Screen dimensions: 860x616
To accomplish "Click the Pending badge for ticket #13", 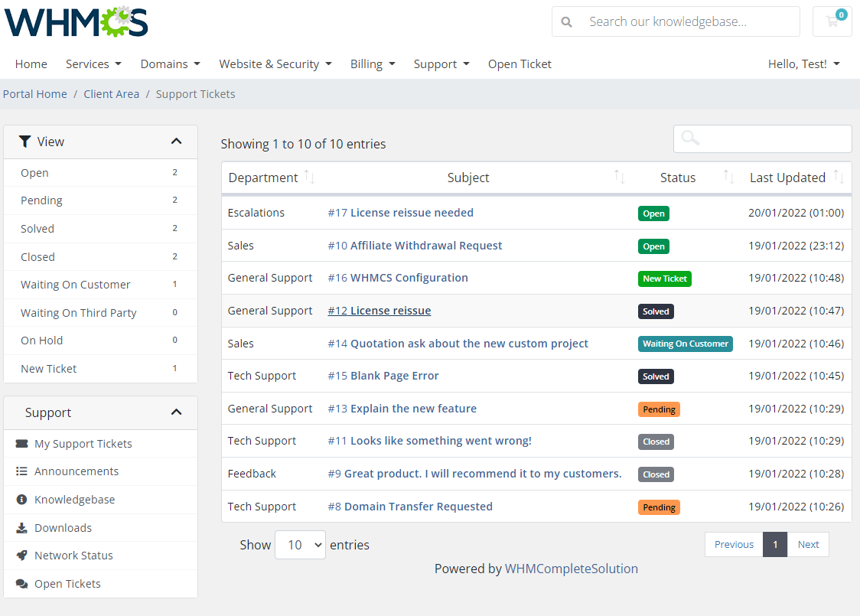I will pyautogui.click(x=659, y=409).
